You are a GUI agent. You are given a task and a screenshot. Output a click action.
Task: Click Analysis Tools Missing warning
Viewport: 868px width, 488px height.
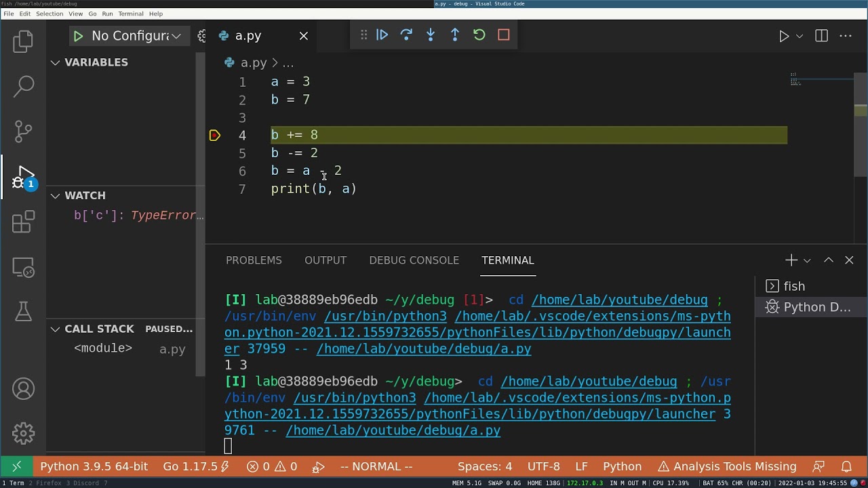click(727, 466)
